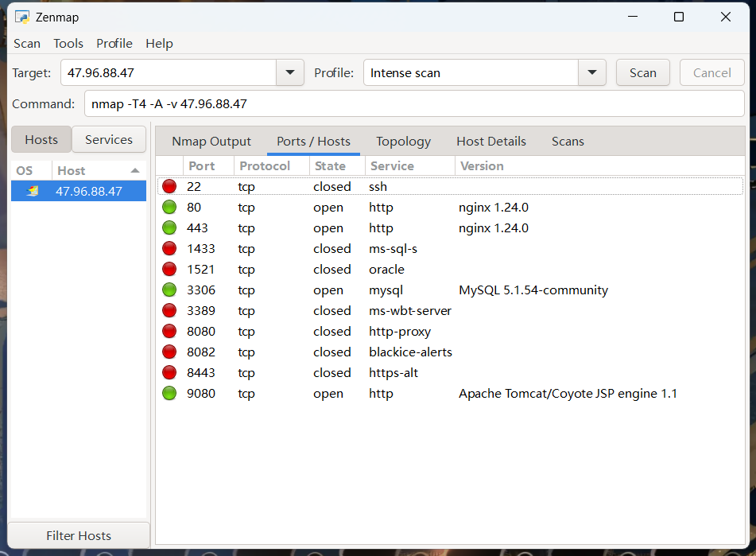This screenshot has height=556, width=756.
Task: Switch to the Topology tab
Action: [403, 142]
